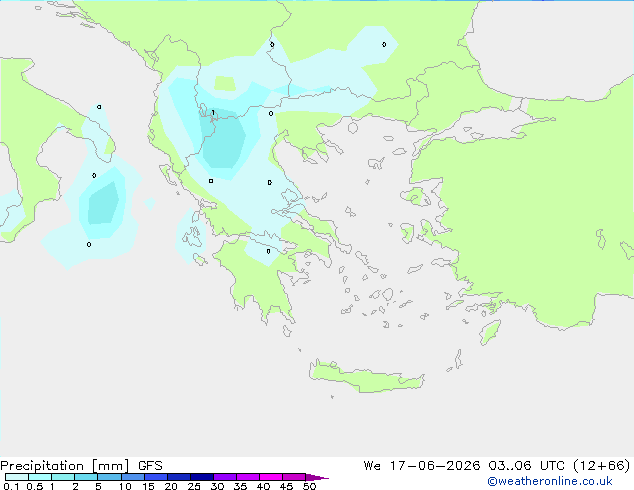Select the 15–20 mm legend color swatch

tap(156, 477)
